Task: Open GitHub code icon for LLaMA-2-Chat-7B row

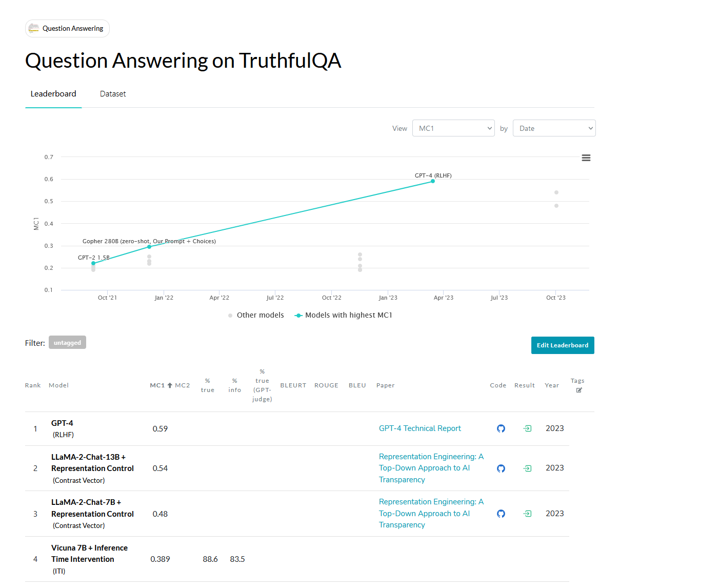Action: tap(501, 514)
